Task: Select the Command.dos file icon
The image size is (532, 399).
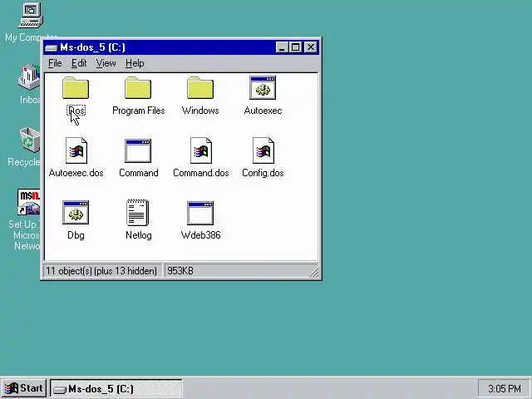Action: tap(201, 150)
